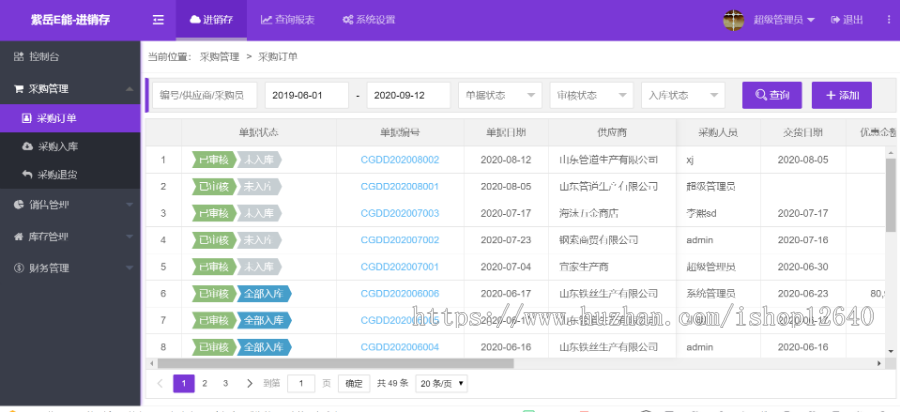Screen dimensions: 900x412
Task: Click the horizontal scrollbar left arrow
Action: 152,363
